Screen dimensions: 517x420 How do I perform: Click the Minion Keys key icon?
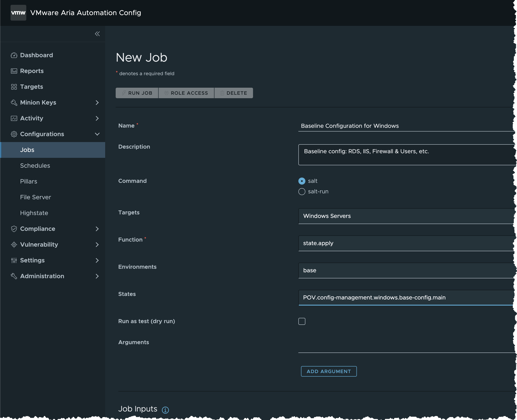click(14, 103)
